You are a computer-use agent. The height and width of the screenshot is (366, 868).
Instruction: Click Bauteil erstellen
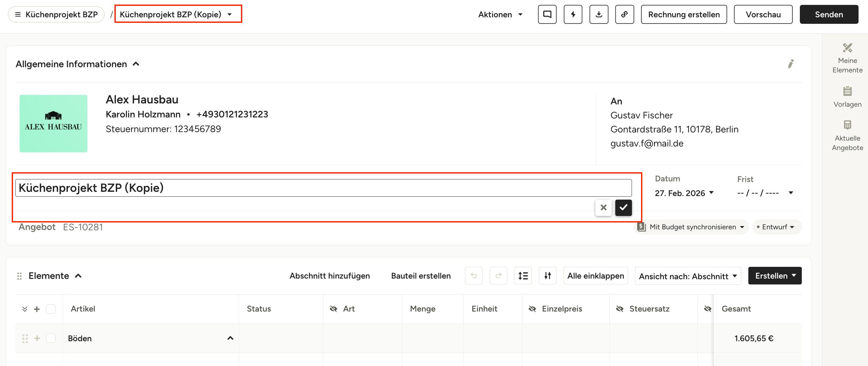pos(421,276)
